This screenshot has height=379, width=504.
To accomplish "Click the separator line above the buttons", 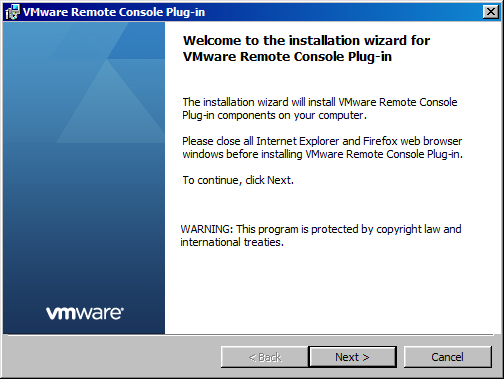I will click(x=250, y=335).
